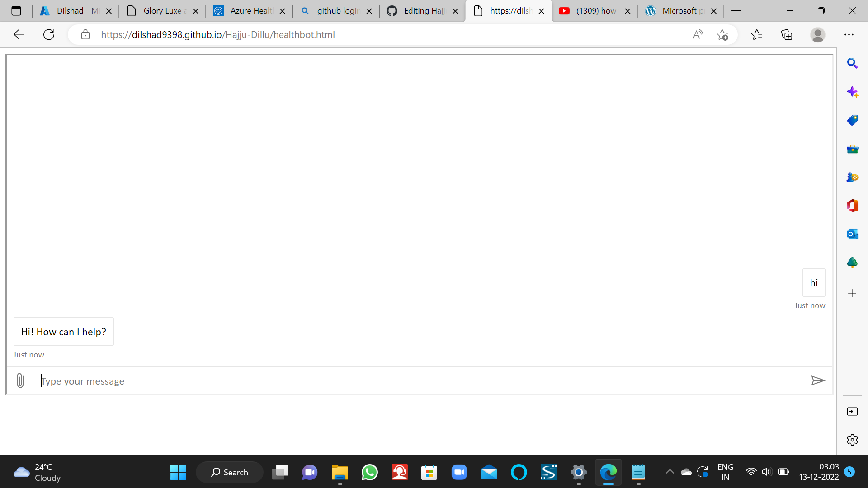Open a new browser tab
Image resolution: width=868 pixels, height=488 pixels.
click(x=736, y=11)
